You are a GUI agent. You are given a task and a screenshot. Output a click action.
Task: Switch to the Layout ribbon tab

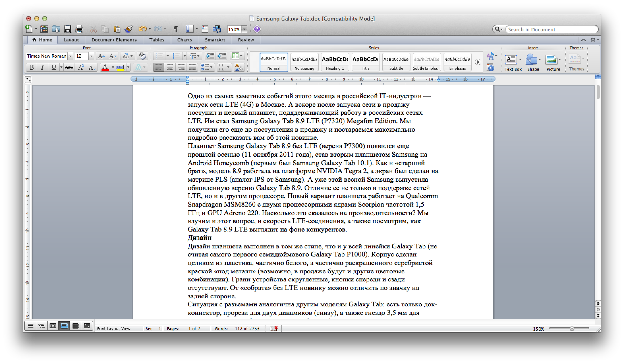point(71,40)
